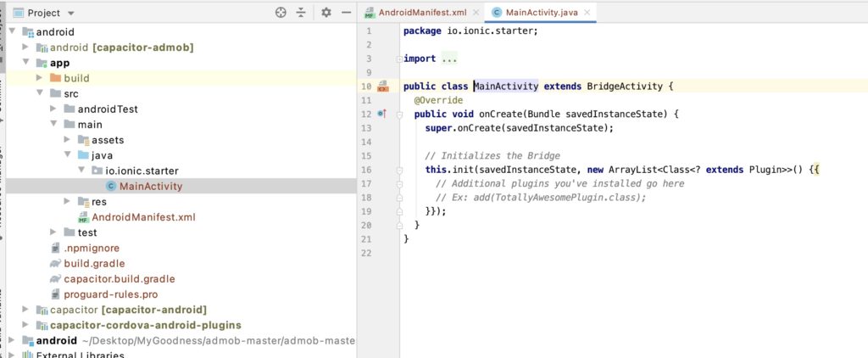Click the package io.ionic.starter statement

click(x=470, y=31)
